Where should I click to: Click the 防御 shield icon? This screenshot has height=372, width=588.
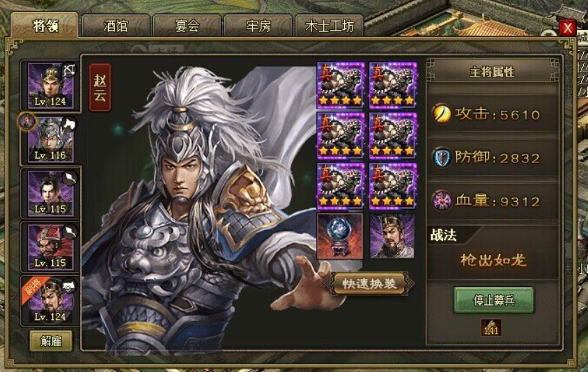coord(442,157)
